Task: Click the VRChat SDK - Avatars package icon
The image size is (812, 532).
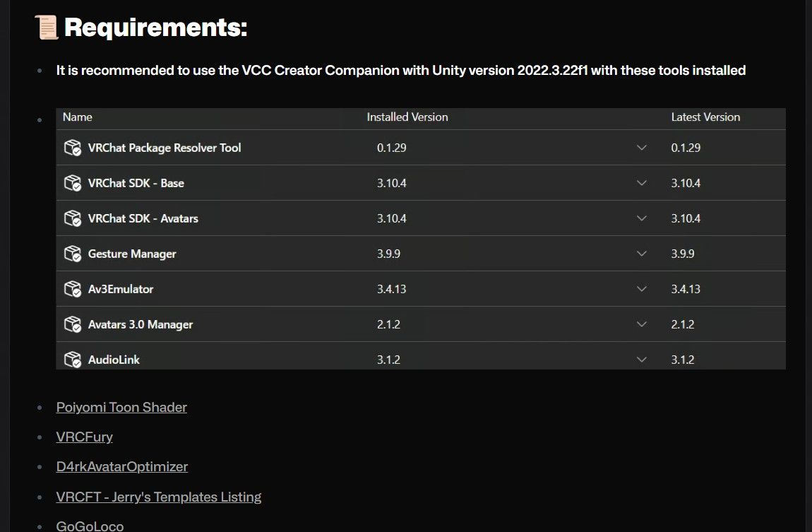Action: point(73,218)
